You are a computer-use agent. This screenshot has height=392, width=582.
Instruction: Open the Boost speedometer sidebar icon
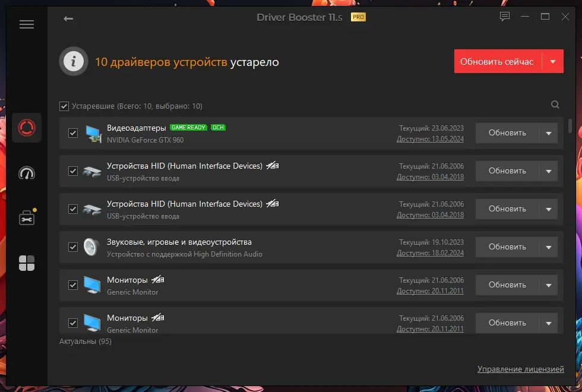pyautogui.click(x=27, y=173)
